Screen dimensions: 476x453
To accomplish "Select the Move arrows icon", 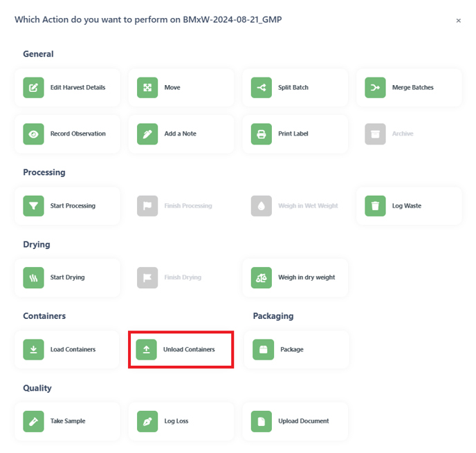I will [147, 88].
